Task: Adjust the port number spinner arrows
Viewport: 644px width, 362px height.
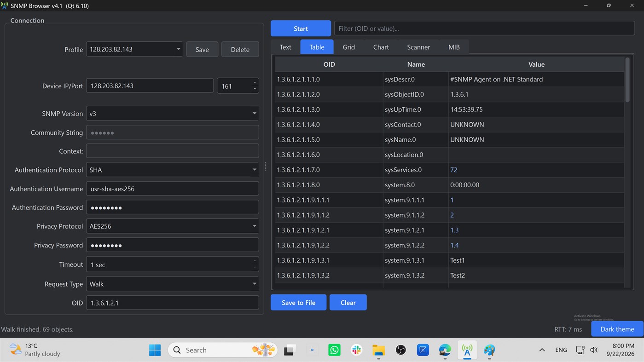Action: pos(255,86)
